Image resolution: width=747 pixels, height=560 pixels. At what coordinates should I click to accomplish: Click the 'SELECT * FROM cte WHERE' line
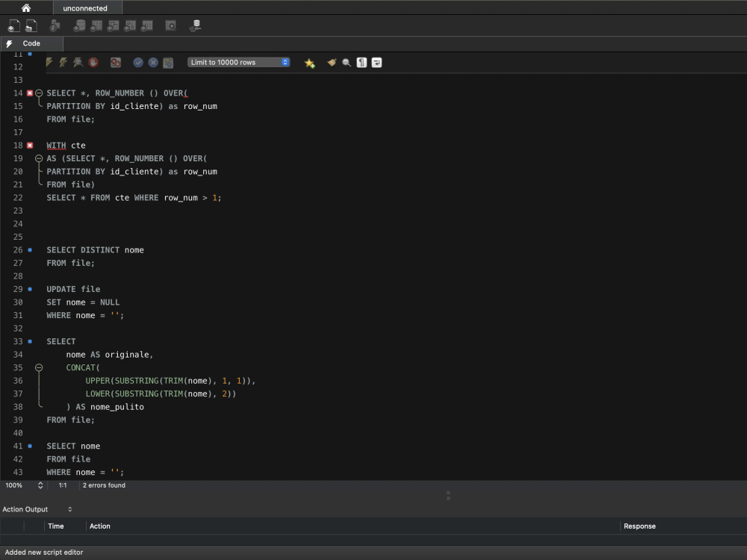pyautogui.click(x=134, y=198)
